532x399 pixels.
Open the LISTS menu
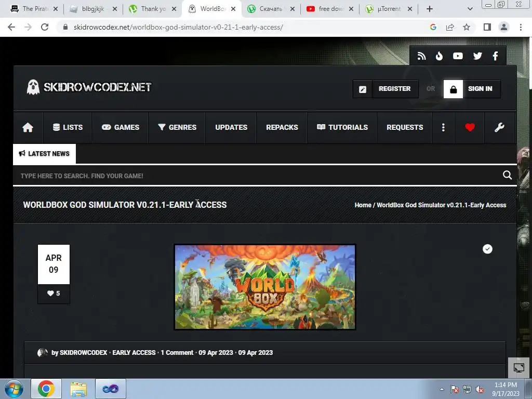(68, 128)
